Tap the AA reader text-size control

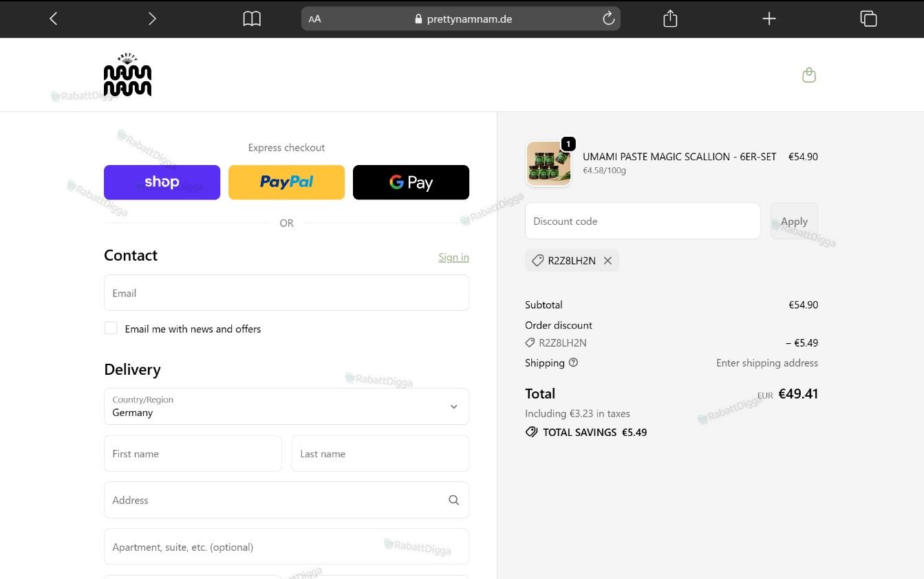[x=315, y=19]
